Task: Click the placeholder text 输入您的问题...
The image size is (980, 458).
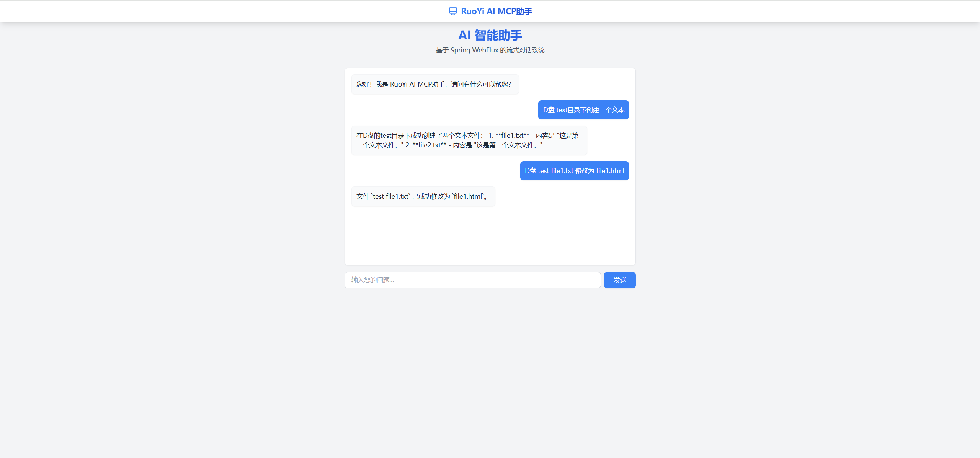Action: point(372,280)
